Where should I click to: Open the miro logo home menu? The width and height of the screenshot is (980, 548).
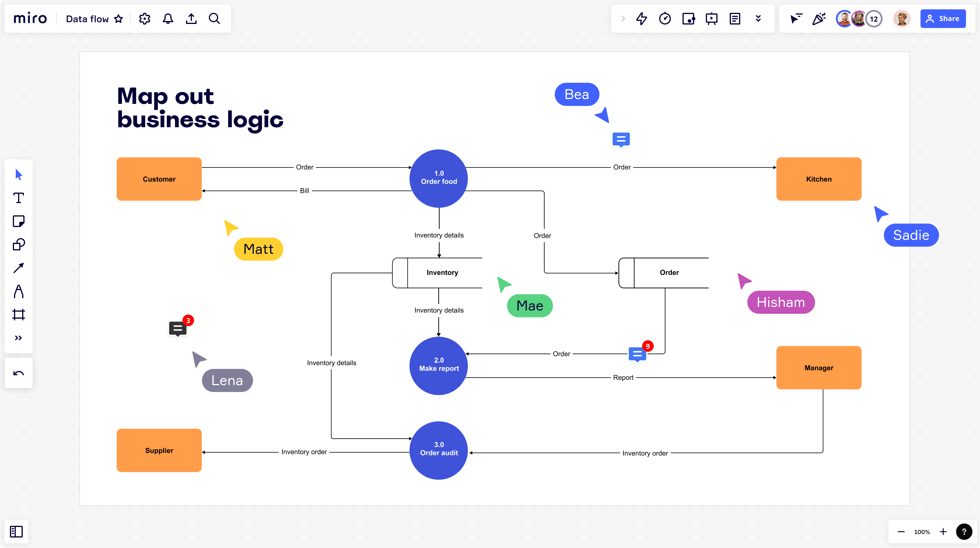coord(30,18)
